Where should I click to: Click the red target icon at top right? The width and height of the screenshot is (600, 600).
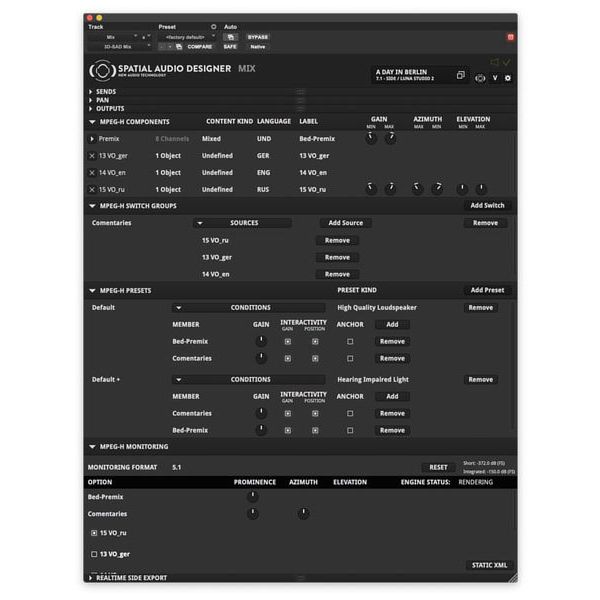[x=510, y=37]
